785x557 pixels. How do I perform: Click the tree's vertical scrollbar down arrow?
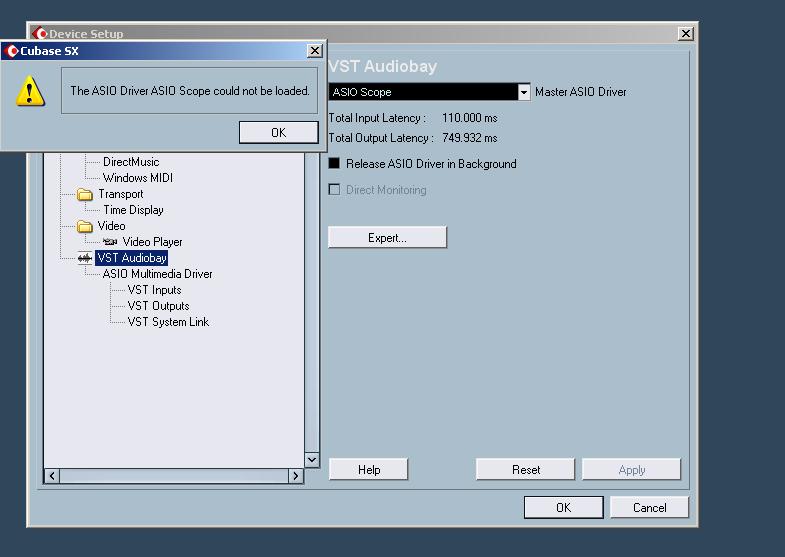pyautogui.click(x=312, y=459)
